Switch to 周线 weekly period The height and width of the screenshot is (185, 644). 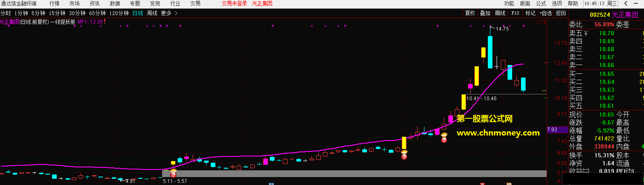pyautogui.click(x=152, y=13)
